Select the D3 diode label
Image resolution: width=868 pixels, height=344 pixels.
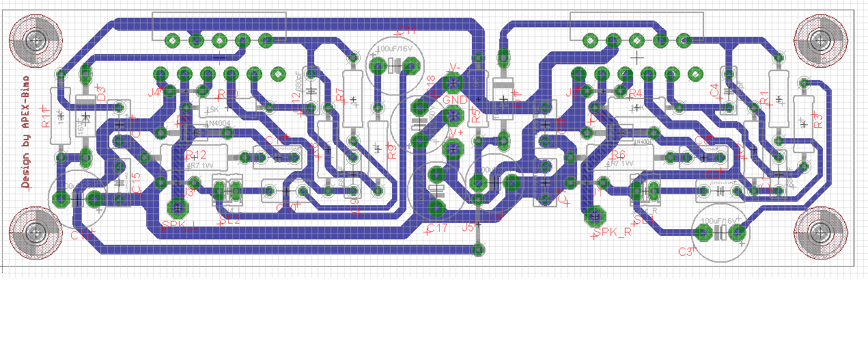(x=102, y=94)
